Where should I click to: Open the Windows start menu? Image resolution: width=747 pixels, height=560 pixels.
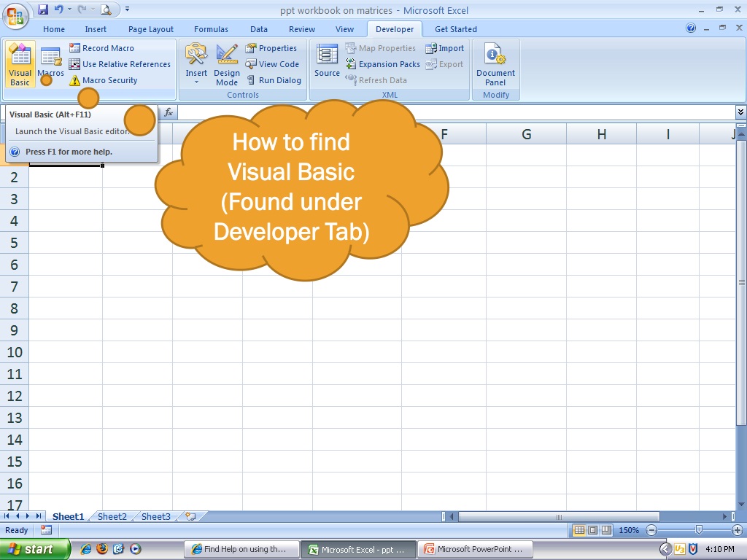[x=35, y=549]
